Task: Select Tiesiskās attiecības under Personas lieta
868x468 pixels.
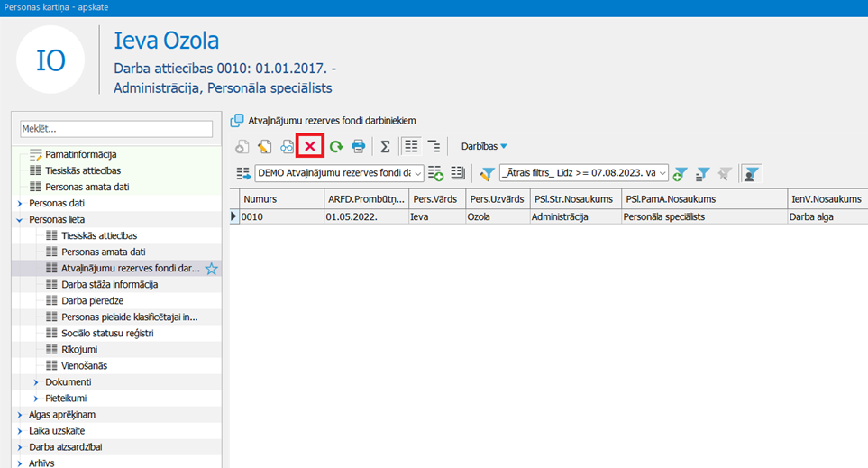Action: (x=99, y=235)
